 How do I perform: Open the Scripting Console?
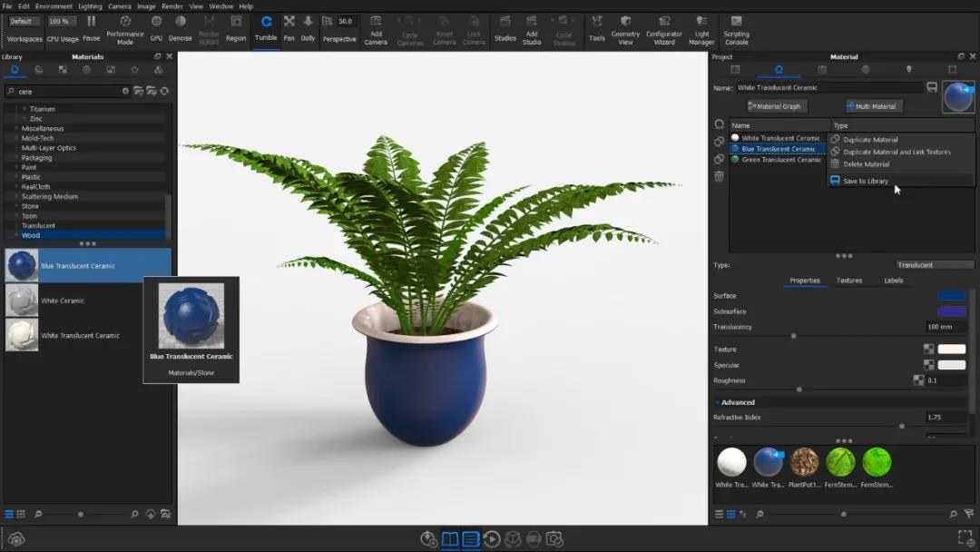[736, 28]
